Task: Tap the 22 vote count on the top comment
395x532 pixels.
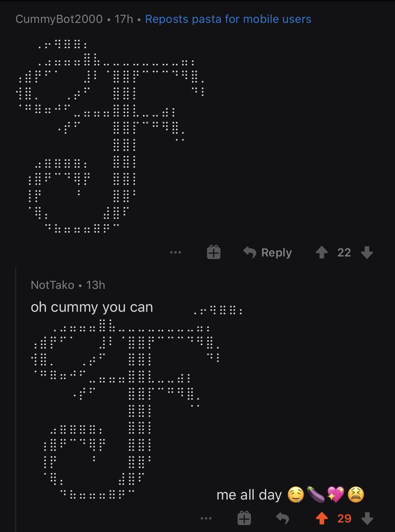Action: [344, 253]
